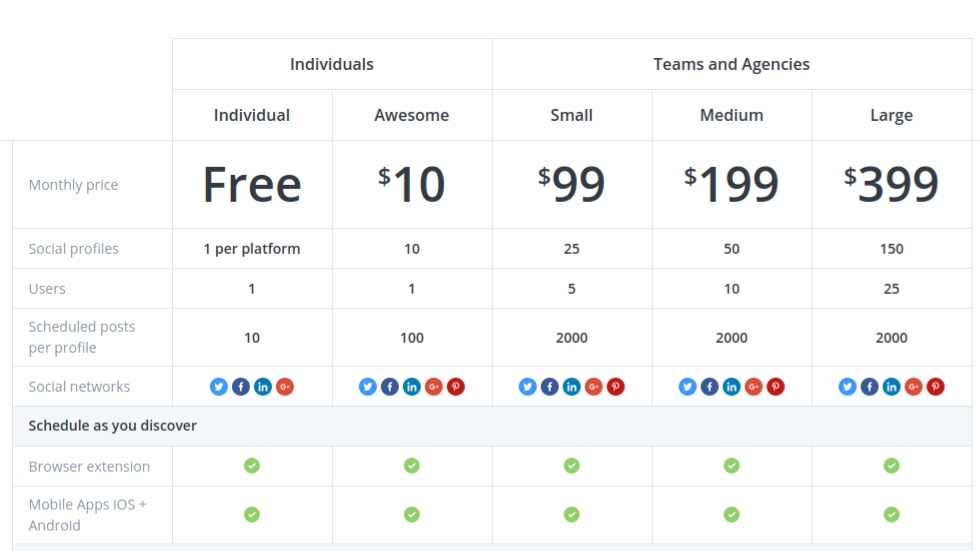Screen dimensions: 980x551
Task: Select the Teams and Agencies group header
Action: [732, 64]
